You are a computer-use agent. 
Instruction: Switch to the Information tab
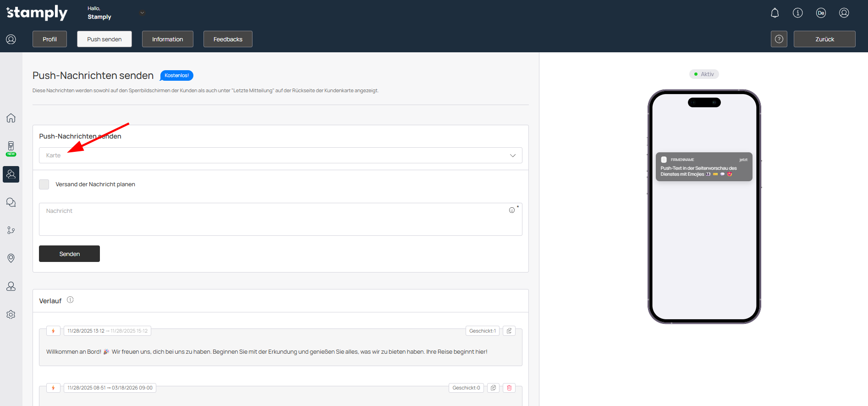(x=167, y=39)
